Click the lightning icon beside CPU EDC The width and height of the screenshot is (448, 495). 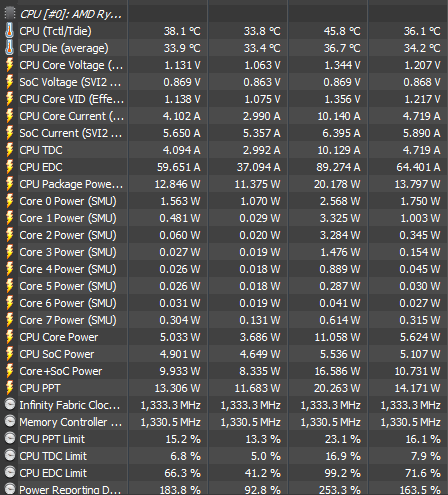(x=10, y=167)
